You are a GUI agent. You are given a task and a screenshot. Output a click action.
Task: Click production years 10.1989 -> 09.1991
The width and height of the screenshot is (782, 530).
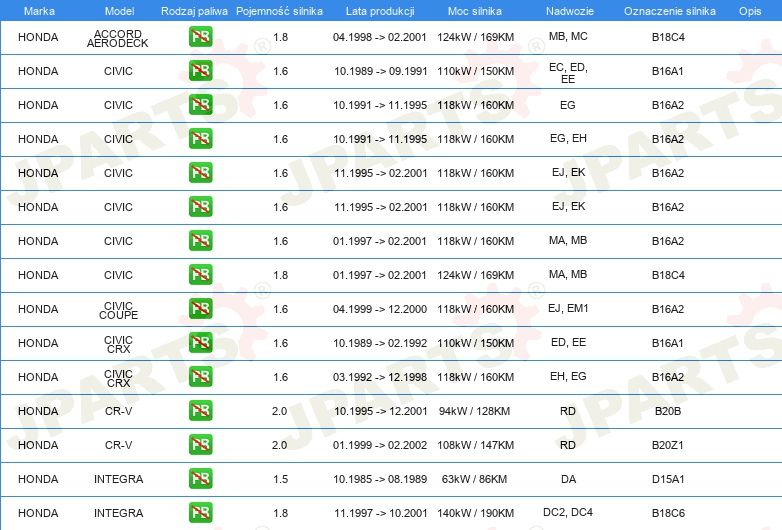point(381,71)
